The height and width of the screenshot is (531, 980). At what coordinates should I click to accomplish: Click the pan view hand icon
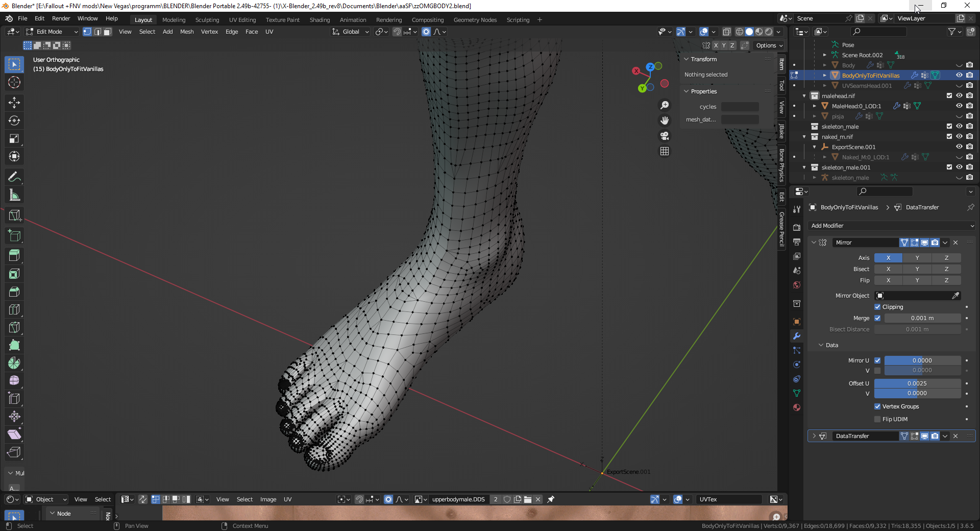(665, 120)
